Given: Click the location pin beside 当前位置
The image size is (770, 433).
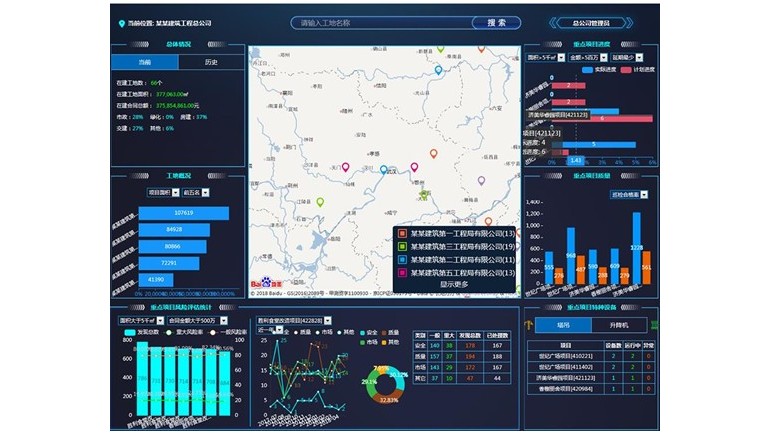Looking at the screenshot, I should (122, 23).
